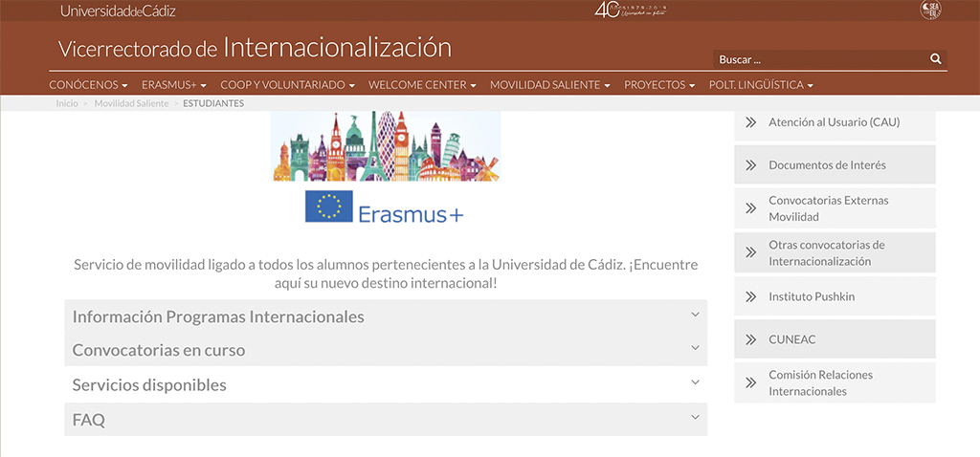980x457 pixels.
Task: Click the arrow icon beside Instituto Pushkin
Action: click(x=750, y=296)
